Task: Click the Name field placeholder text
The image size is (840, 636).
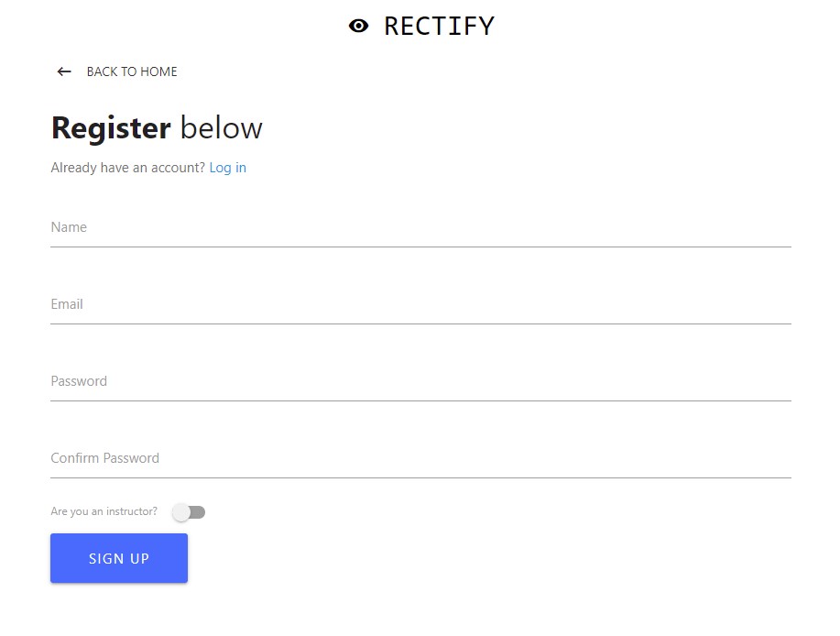Action: pyautogui.click(x=69, y=226)
